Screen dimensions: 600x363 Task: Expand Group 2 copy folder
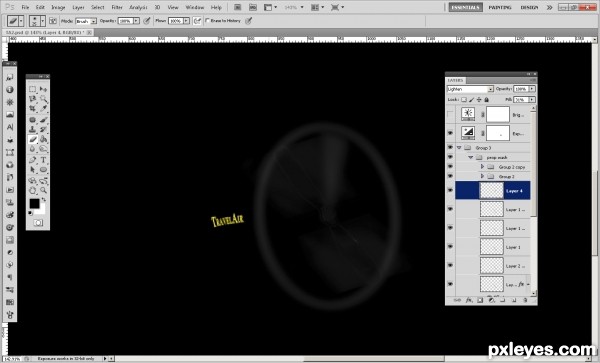[482, 167]
